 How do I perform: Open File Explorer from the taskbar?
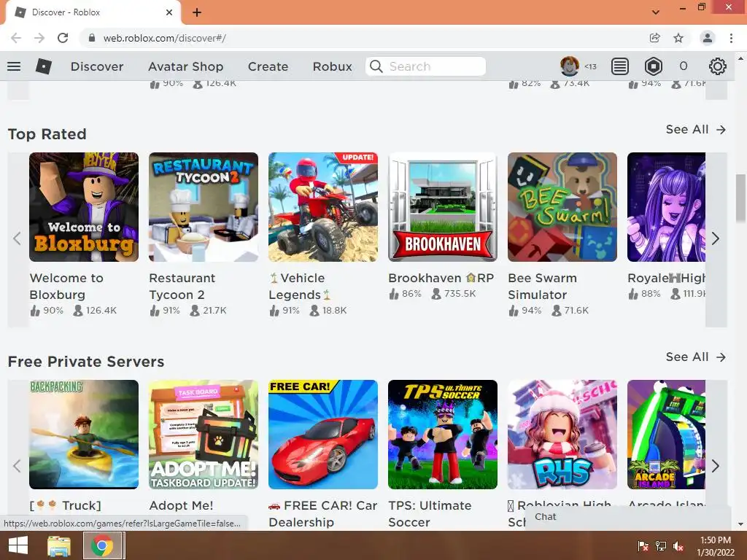(x=59, y=545)
